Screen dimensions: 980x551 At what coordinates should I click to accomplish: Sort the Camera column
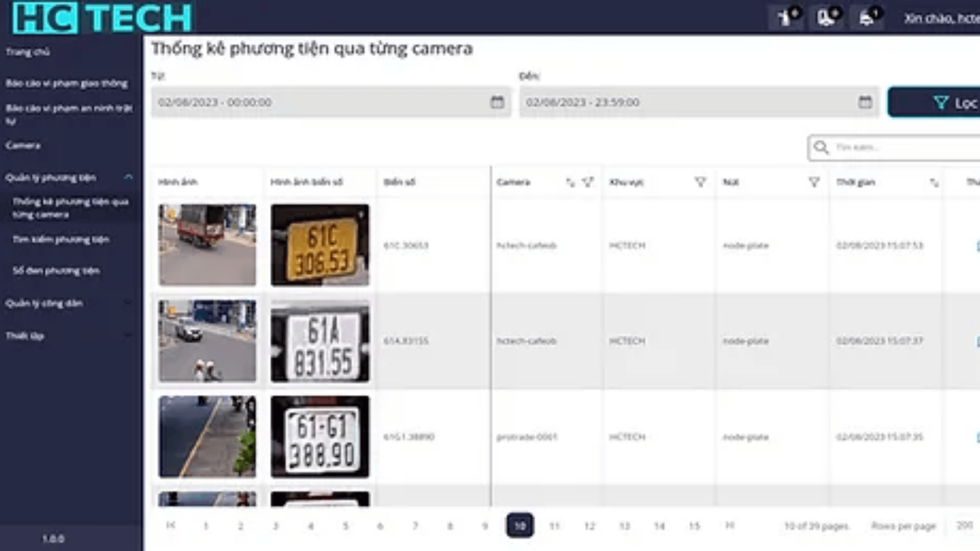pyautogui.click(x=571, y=182)
